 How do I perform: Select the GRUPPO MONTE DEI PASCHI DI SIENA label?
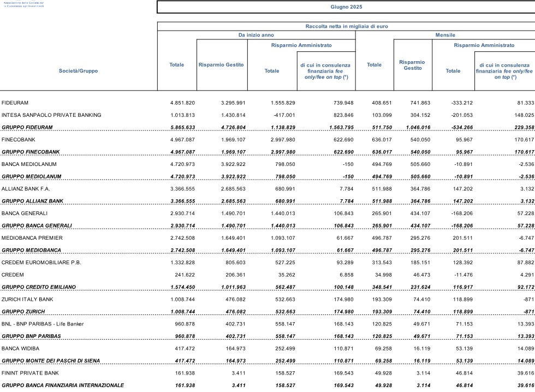click(x=51, y=361)
